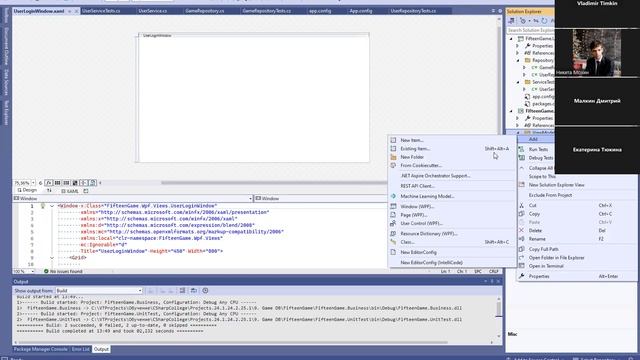This screenshot has height=360, width=640.
Task: Open the Document Outline side tab
Action: [x=6, y=46]
